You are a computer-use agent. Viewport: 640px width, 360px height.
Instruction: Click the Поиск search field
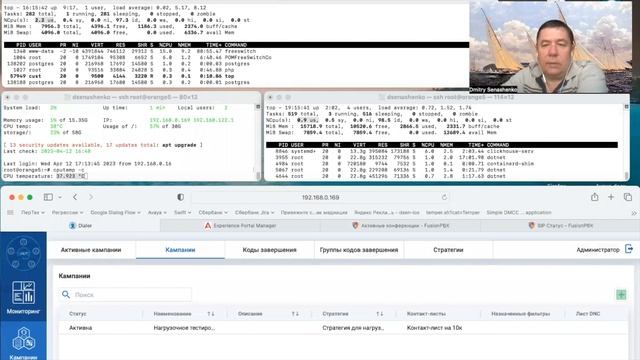click(125, 294)
